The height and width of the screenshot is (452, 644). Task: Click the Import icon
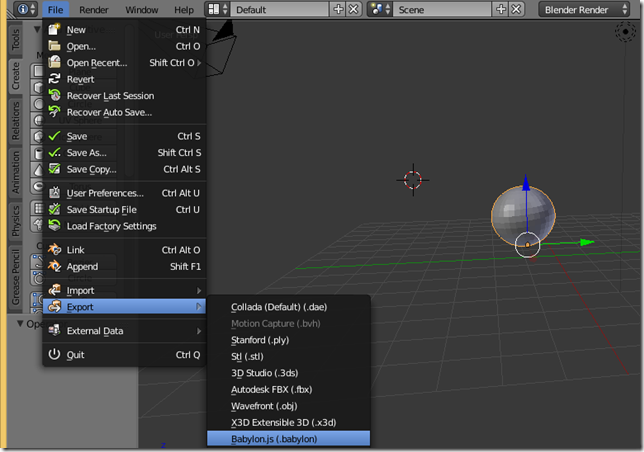point(54,290)
